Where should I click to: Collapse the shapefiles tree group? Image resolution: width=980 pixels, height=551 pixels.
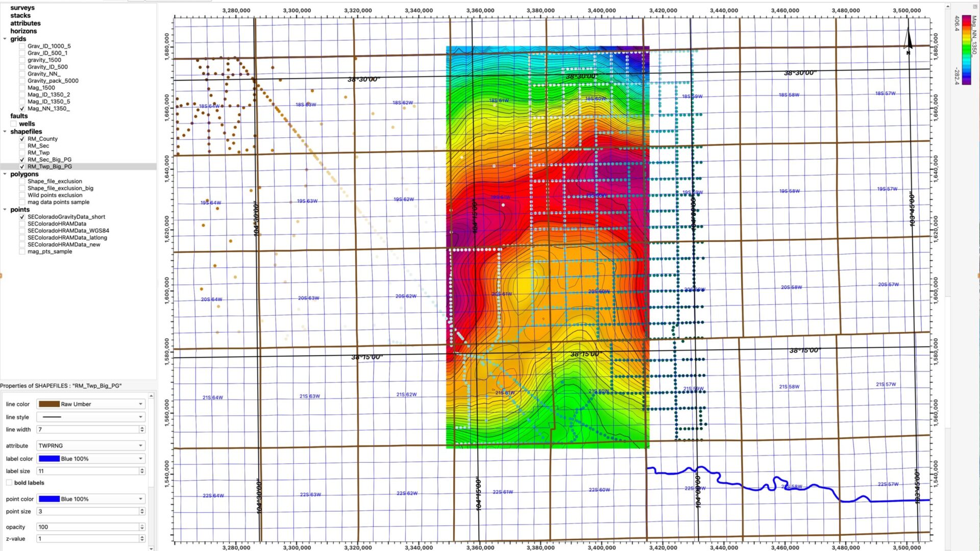coord(5,132)
